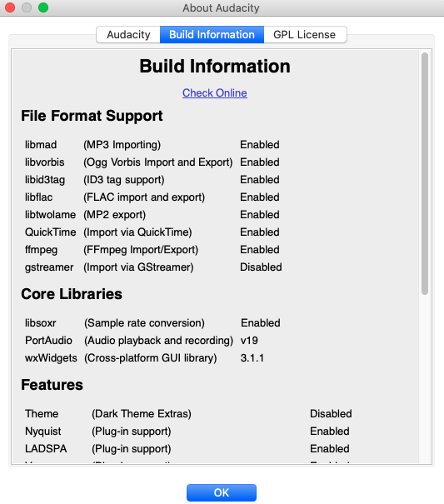Select the libmad MP3 Importing row

tap(152, 145)
